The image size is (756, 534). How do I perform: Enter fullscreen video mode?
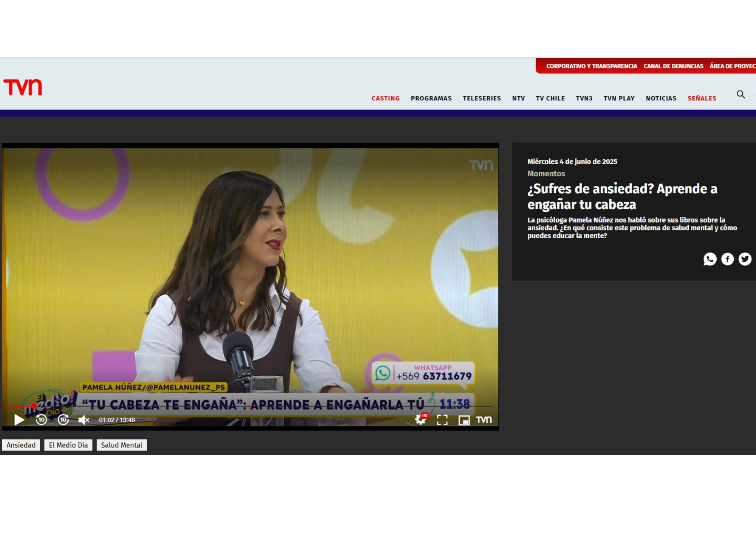point(442,420)
